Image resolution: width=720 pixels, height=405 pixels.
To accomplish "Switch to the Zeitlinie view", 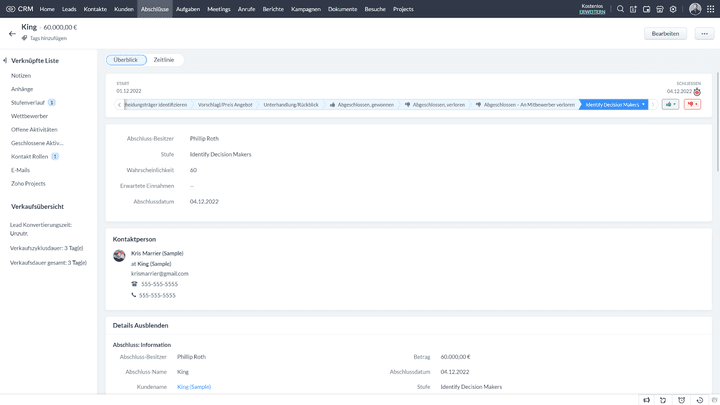I will click(164, 60).
